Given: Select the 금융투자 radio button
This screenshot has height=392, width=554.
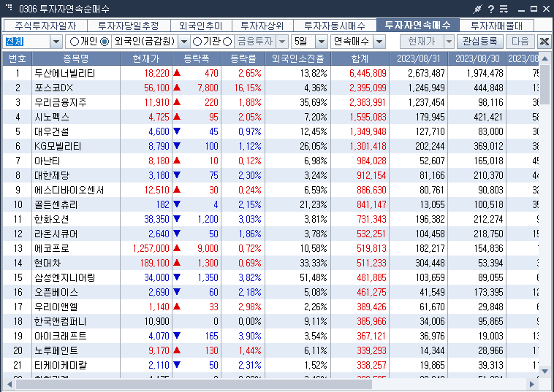Looking at the screenshot, I should click(228, 42).
